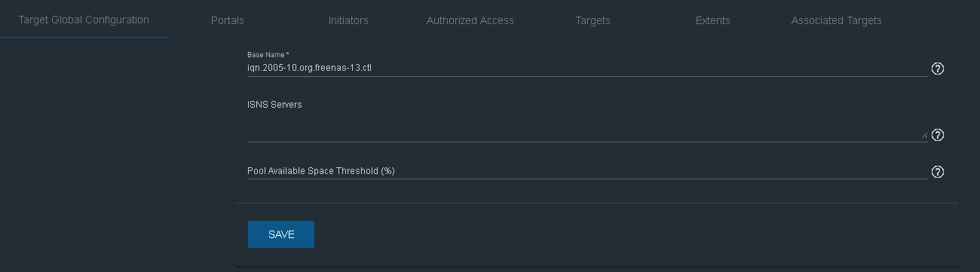Screen dimensions: 980x272
Task: Focus the Base Name input field
Action: pos(587,68)
